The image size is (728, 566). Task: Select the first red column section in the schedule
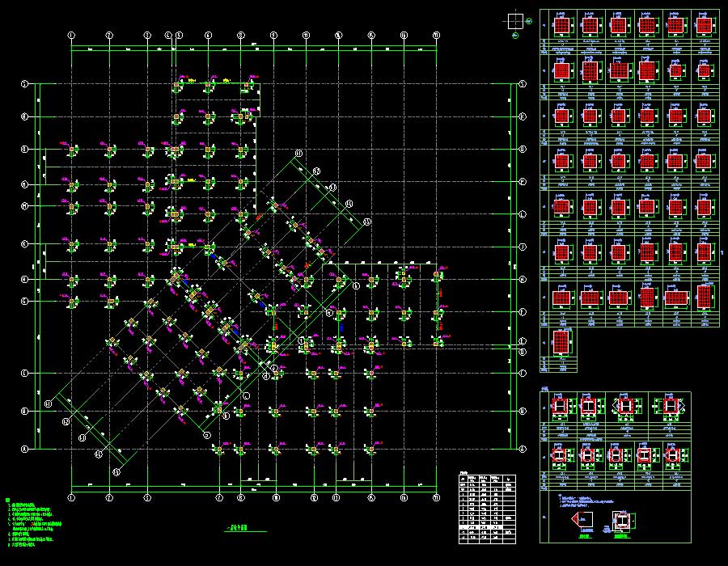tap(561, 27)
